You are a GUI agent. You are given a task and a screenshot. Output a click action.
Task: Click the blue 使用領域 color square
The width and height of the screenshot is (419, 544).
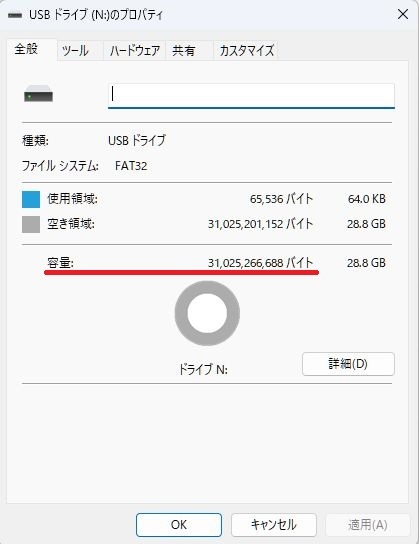click(31, 199)
